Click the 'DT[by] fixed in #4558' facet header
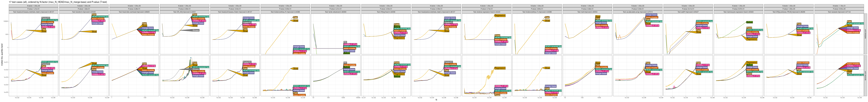The width and height of the screenshot is (868, 102). click(386, 12)
